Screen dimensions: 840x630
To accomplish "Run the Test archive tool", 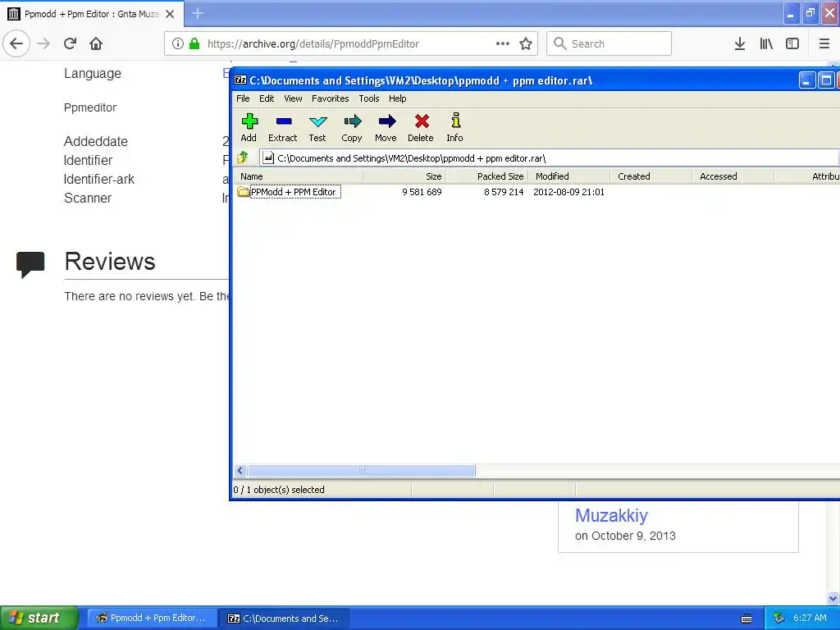I will 317,128.
